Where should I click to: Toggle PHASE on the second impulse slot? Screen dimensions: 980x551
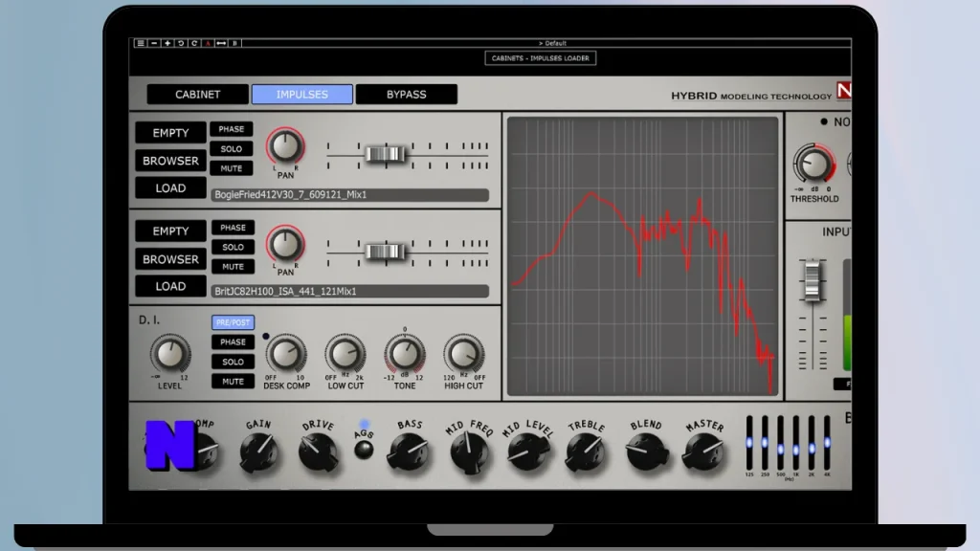coord(233,228)
